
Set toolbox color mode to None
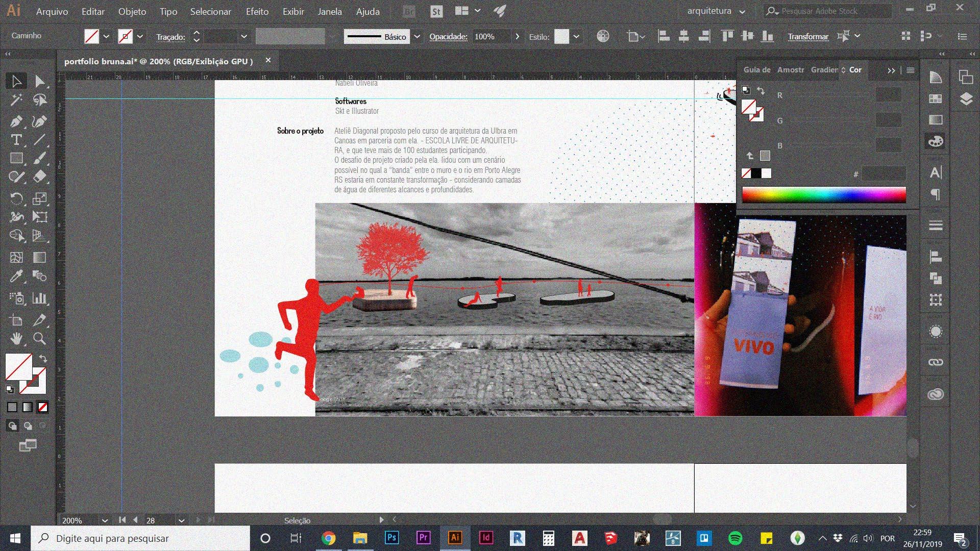click(x=43, y=407)
